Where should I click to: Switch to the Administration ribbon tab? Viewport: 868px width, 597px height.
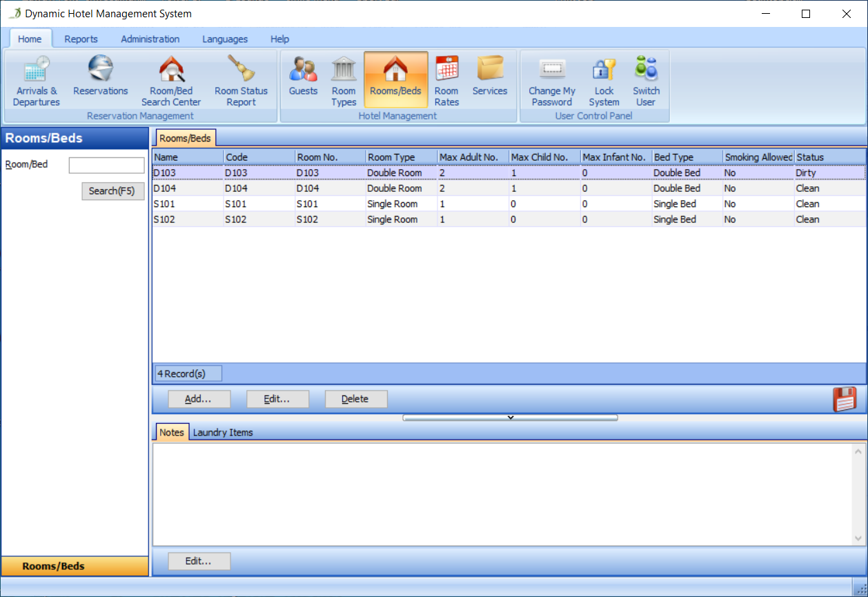(x=150, y=39)
